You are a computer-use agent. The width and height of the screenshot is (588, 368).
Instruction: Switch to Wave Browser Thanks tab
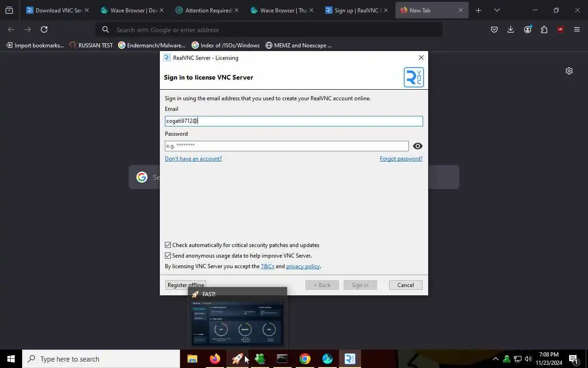click(282, 10)
